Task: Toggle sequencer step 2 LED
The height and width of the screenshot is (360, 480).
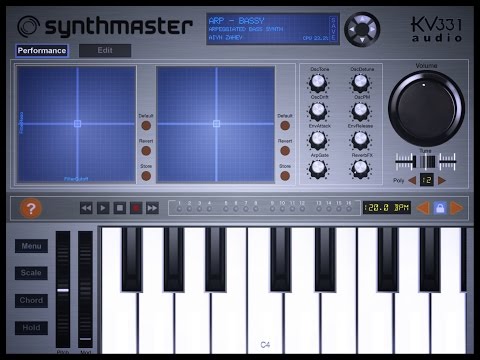Action: (189, 209)
